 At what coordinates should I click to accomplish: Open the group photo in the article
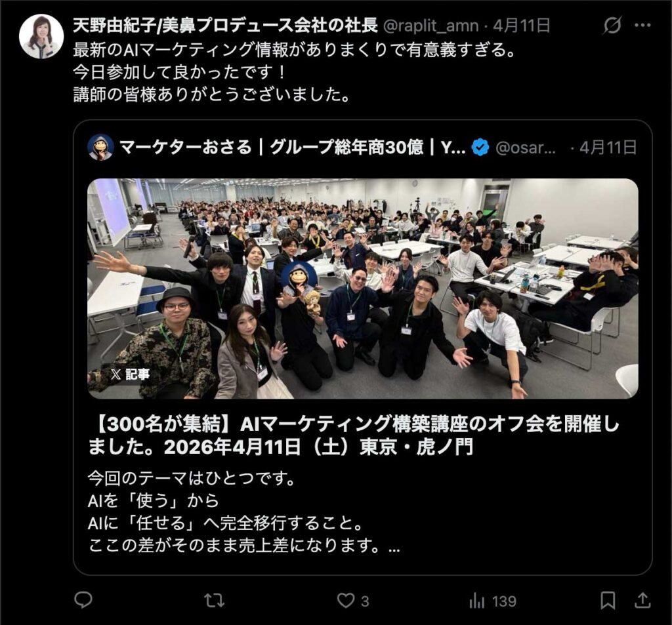click(x=362, y=289)
